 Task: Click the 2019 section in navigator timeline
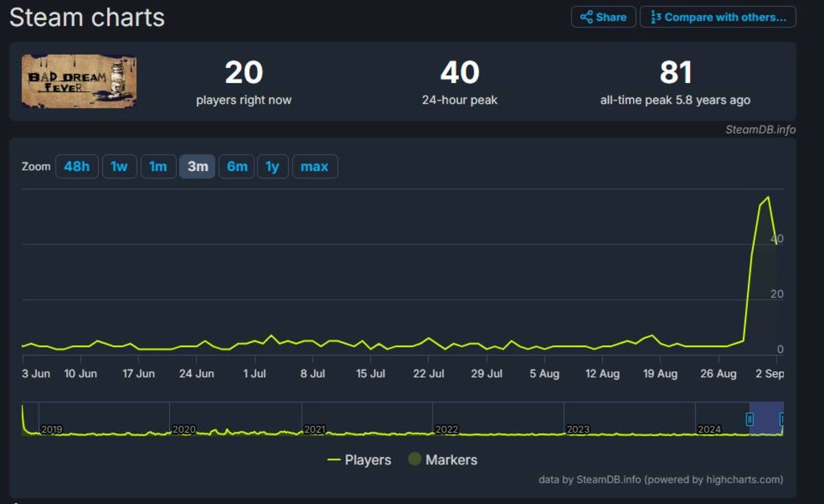(51, 430)
